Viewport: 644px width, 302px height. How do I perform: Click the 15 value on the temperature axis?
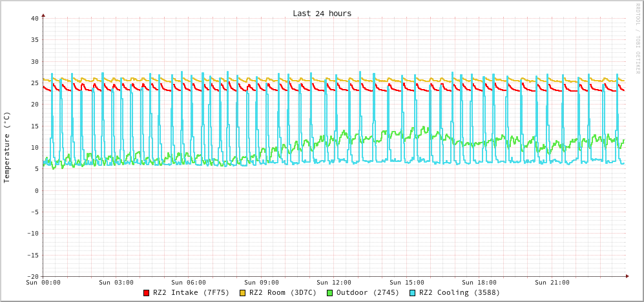[x=34, y=126]
